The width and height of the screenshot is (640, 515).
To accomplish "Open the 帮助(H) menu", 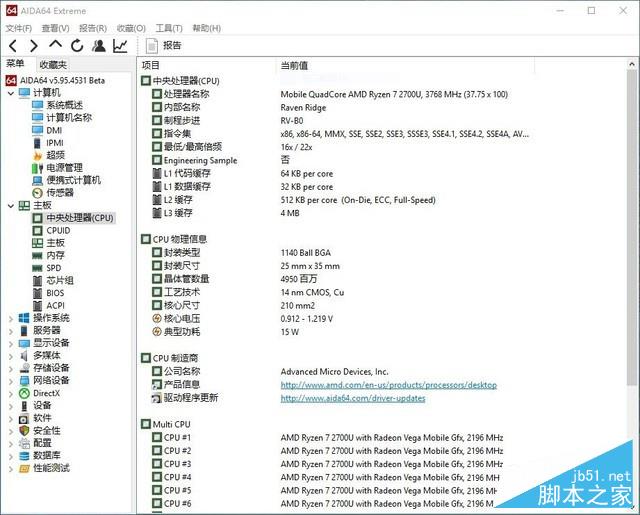I will pos(207,28).
